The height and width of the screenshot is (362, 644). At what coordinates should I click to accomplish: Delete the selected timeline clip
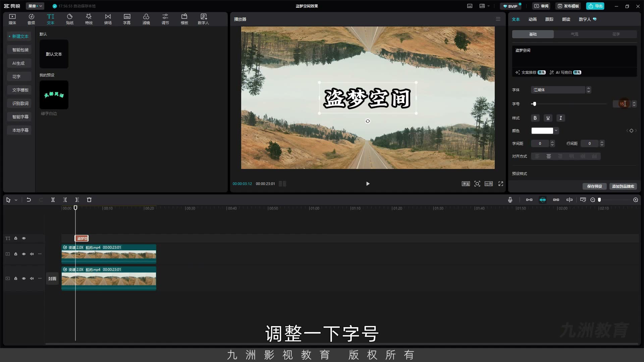[89, 200]
